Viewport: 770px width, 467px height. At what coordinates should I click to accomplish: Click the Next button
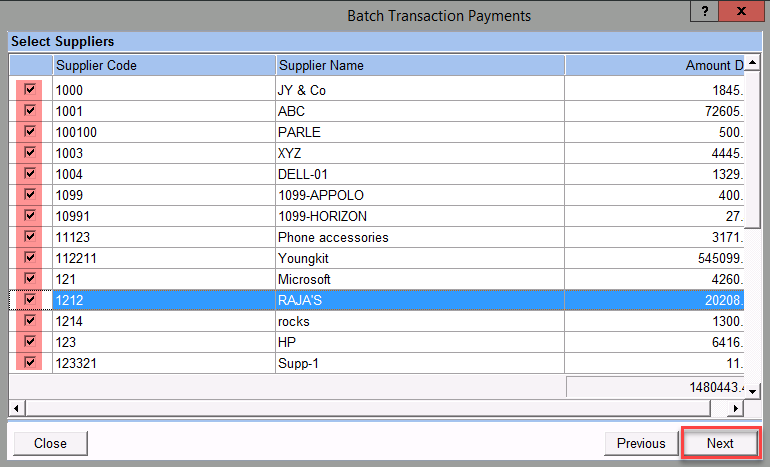point(720,443)
